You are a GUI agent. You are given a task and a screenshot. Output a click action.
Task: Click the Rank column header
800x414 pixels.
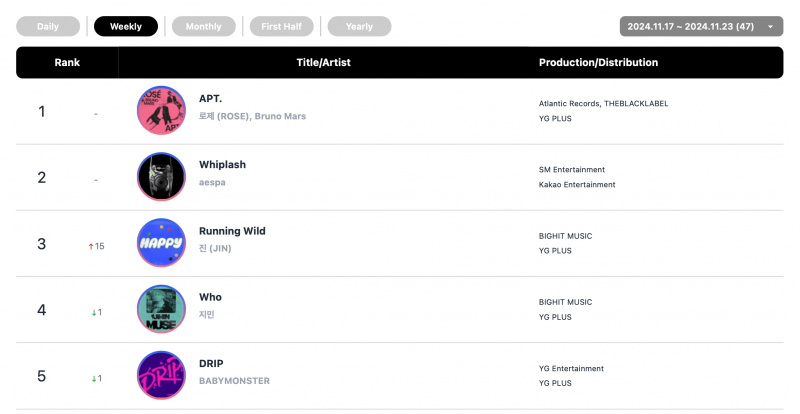coord(67,62)
